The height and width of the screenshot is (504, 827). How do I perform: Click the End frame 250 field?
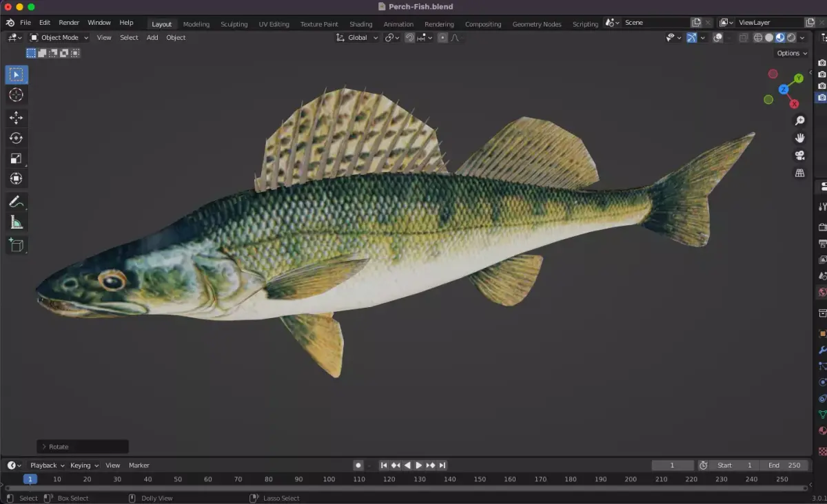(x=785, y=465)
